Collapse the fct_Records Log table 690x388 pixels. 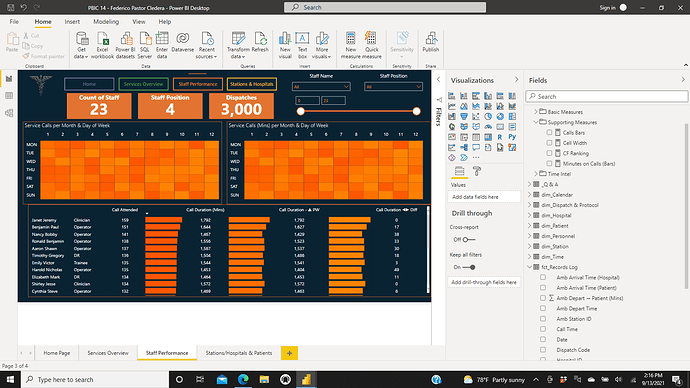[x=530, y=267]
